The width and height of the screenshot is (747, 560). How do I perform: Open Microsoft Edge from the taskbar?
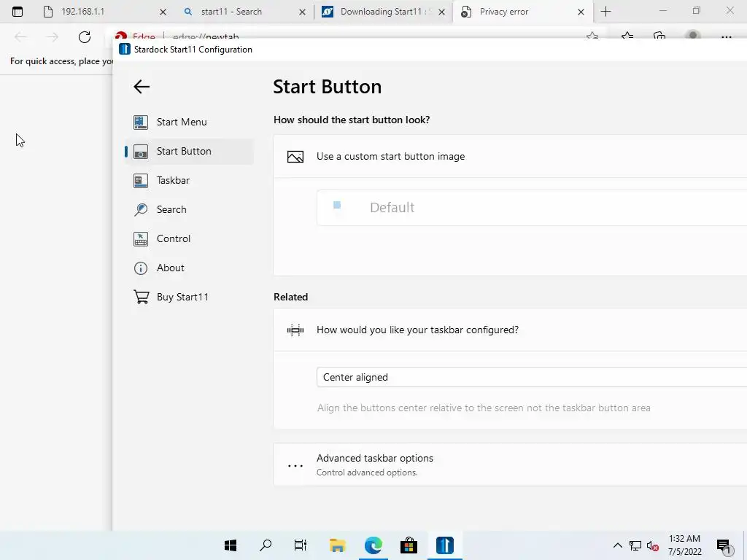[x=373, y=545]
